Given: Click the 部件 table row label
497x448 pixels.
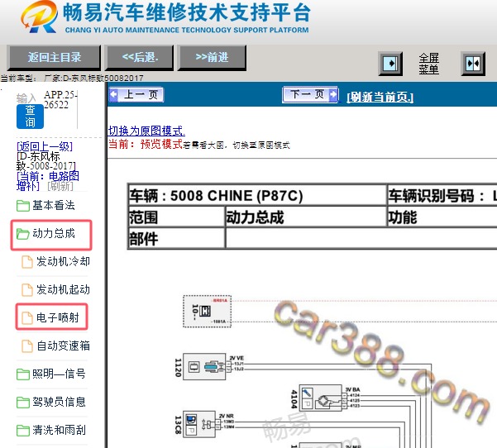Looking at the screenshot, I should coord(176,239).
